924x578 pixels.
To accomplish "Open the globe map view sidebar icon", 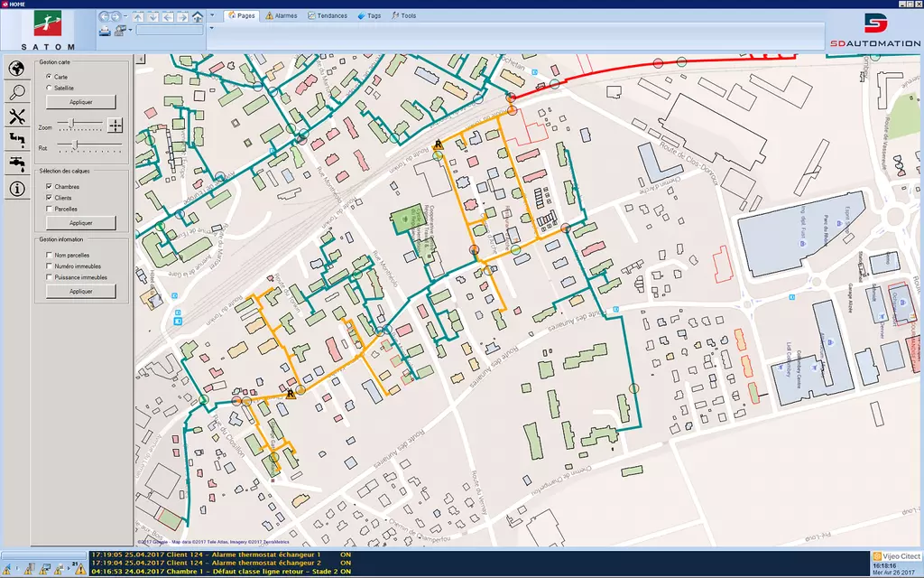I will coord(16,69).
